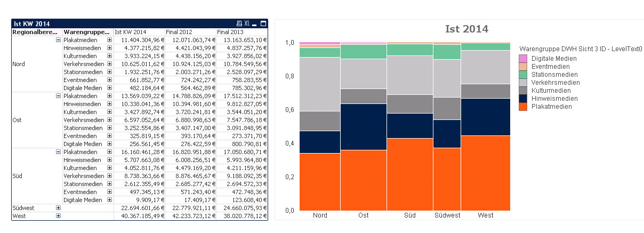Screen dimensions: 644x233
Task: Click the Plakatmedien legend color swatch
Action: (x=523, y=107)
